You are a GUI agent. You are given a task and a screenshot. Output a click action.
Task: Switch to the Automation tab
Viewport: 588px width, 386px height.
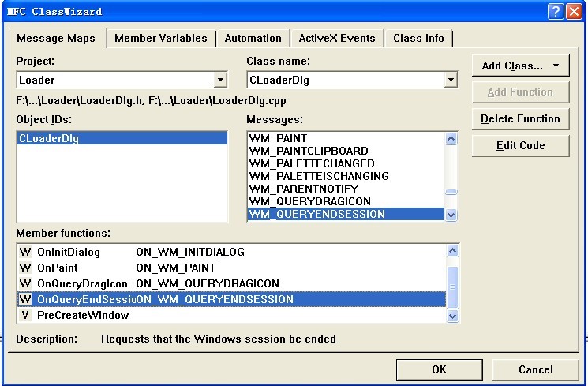tap(253, 38)
